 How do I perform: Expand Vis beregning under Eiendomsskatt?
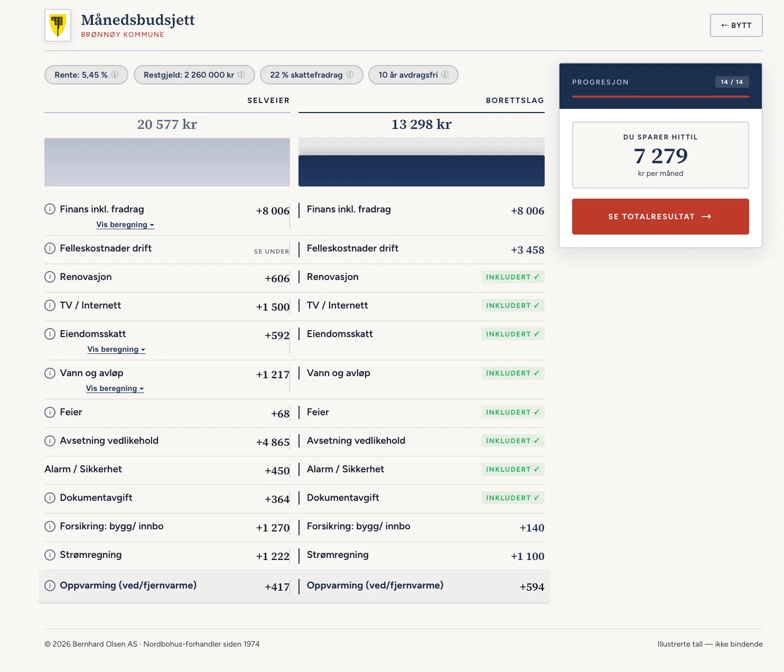[116, 349]
